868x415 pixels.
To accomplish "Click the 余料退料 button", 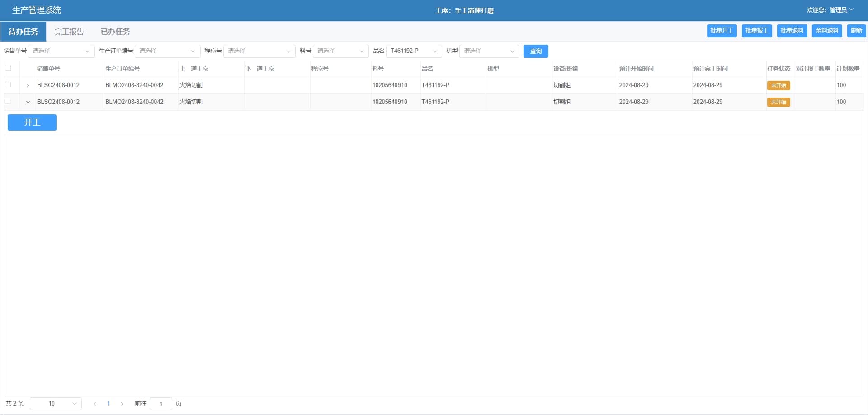I will (x=827, y=31).
